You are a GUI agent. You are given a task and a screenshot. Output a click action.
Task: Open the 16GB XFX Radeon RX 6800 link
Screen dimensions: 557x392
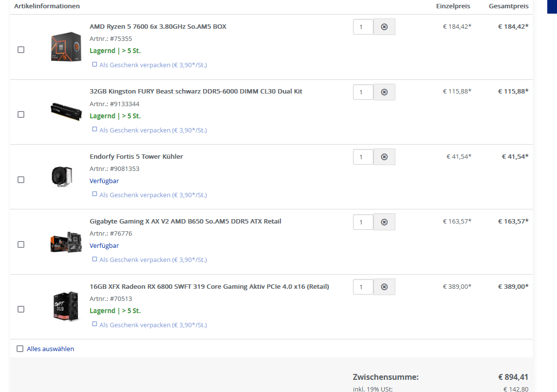tap(209, 286)
